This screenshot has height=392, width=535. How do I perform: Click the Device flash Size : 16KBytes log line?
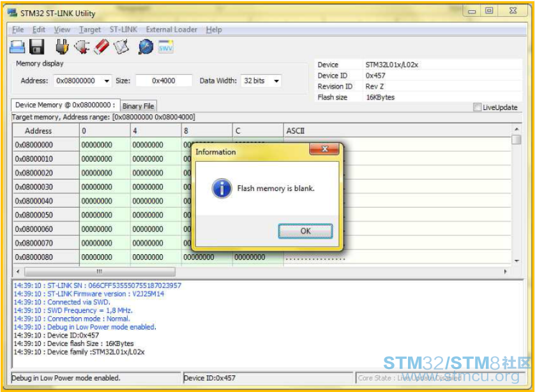pyautogui.click(x=73, y=343)
